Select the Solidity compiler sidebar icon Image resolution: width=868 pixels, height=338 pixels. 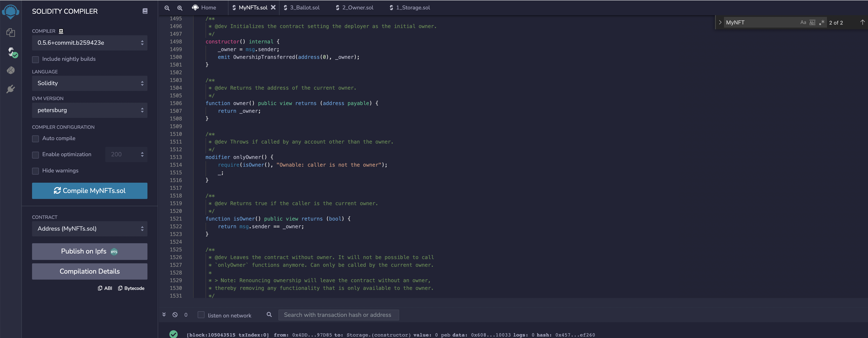pos(12,52)
